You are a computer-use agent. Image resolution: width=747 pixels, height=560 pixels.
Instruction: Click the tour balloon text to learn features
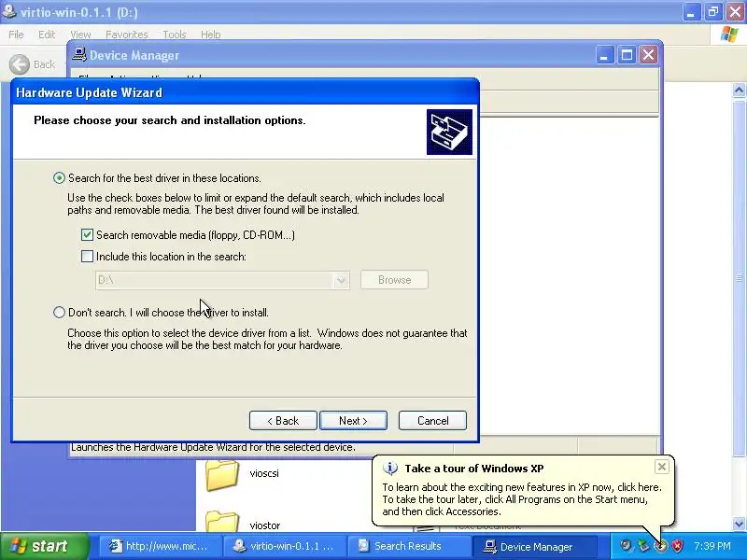[522, 499]
